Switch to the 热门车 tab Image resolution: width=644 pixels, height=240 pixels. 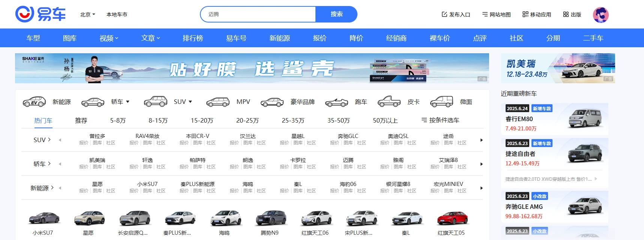[43, 120]
